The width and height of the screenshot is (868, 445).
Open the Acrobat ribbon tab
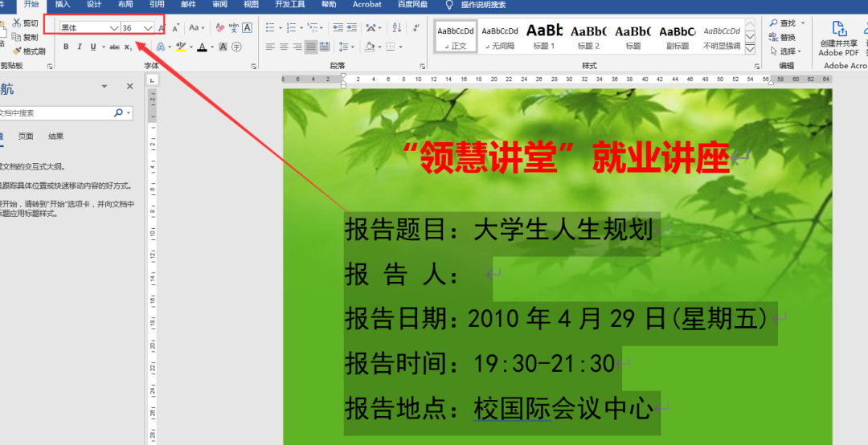point(367,5)
